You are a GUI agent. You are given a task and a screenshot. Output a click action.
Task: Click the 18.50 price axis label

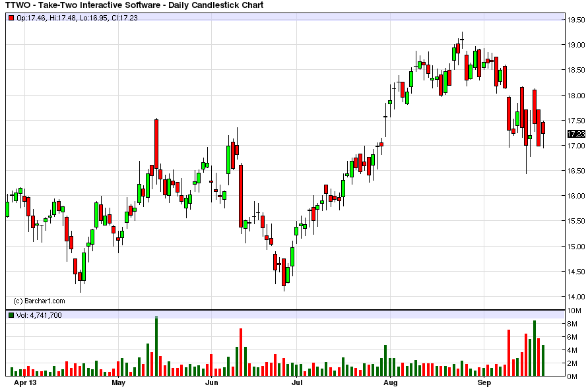point(575,70)
